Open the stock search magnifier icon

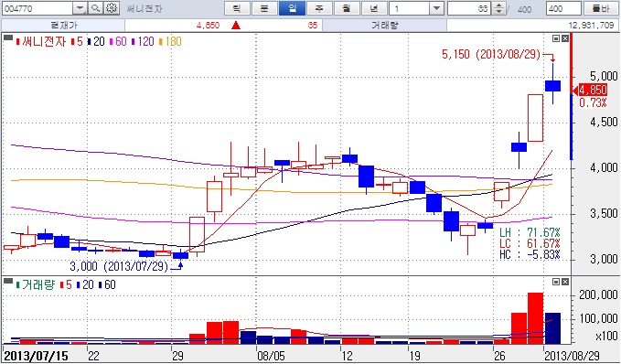(95, 8)
